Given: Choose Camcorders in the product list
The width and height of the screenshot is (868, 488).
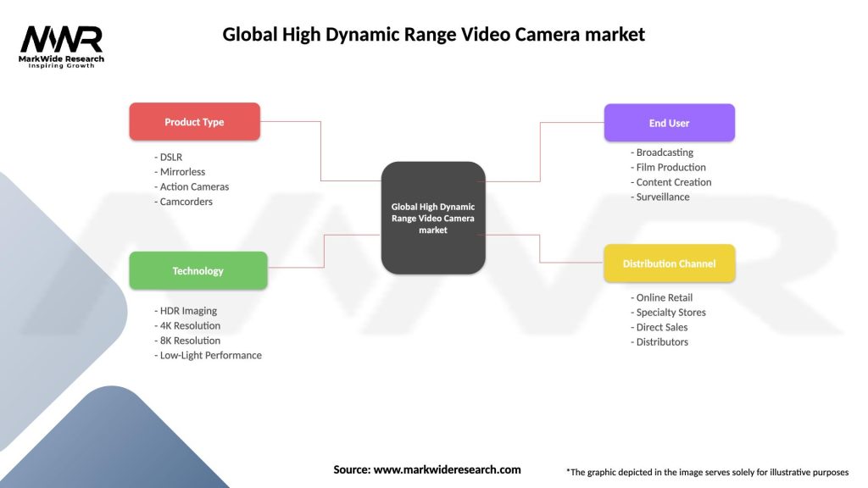Looking at the screenshot, I should [185, 202].
